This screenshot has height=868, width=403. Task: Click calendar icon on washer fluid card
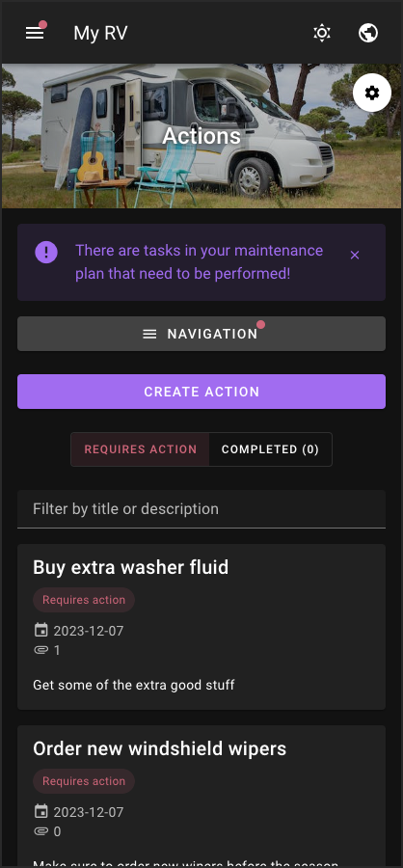(40, 630)
